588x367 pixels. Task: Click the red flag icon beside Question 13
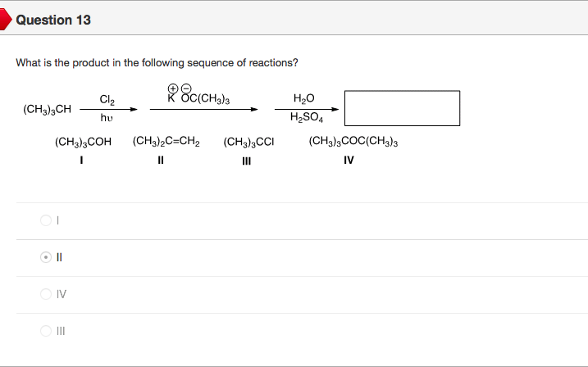pos(5,19)
